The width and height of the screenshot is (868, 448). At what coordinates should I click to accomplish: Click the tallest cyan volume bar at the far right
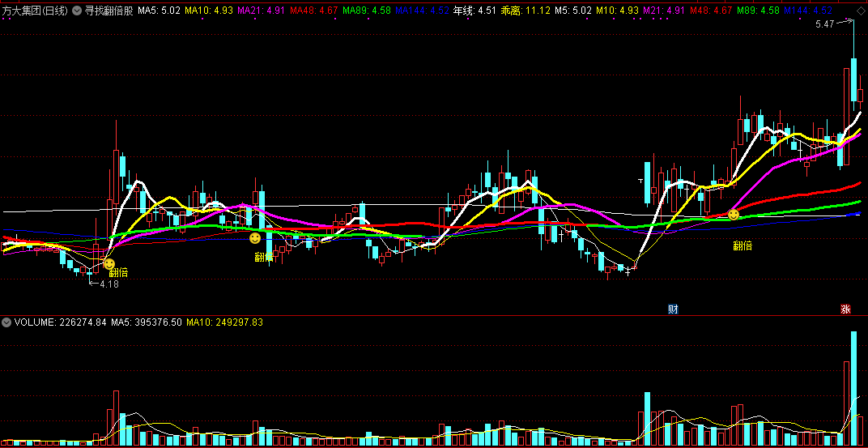pyautogui.click(x=853, y=389)
